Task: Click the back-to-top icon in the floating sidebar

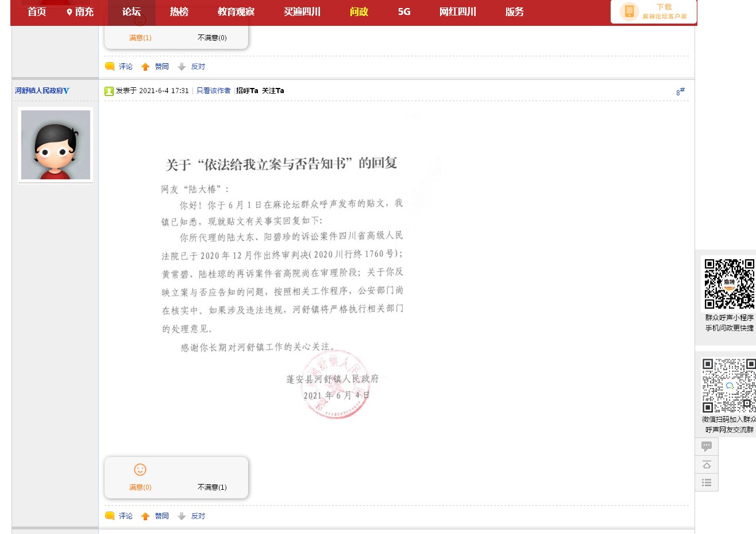Action: pos(707,464)
